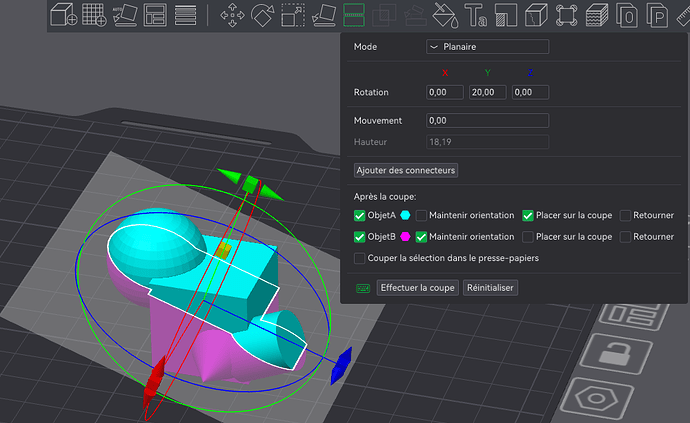Select the Move tool with four arrows
Viewport: 690px width, 423px height.
(232, 15)
